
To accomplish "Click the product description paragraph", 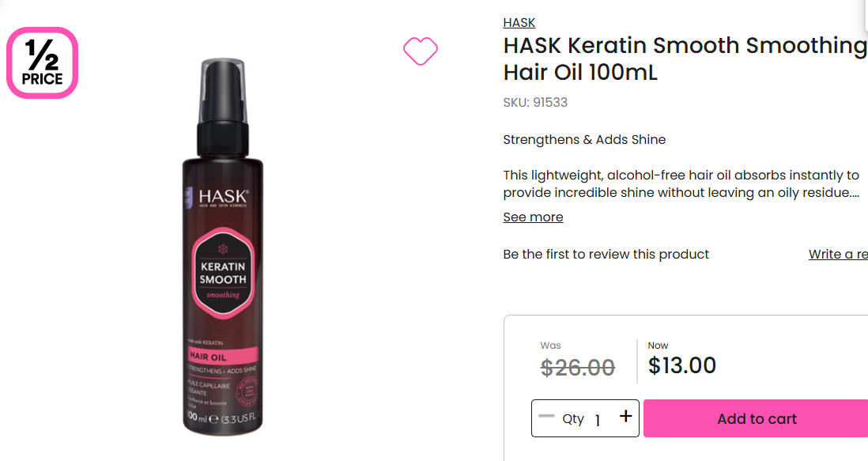I will click(x=681, y=183).
